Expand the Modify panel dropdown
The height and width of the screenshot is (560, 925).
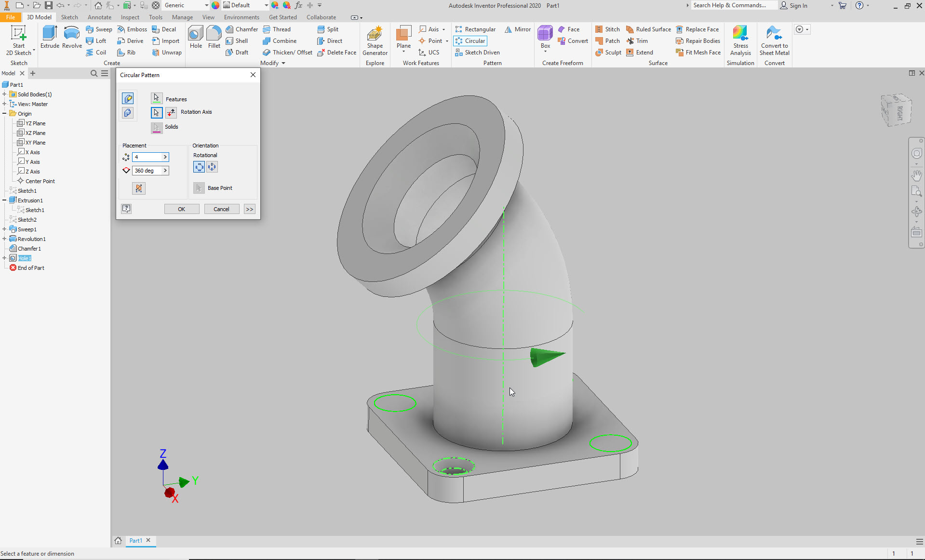coord(283,63)
